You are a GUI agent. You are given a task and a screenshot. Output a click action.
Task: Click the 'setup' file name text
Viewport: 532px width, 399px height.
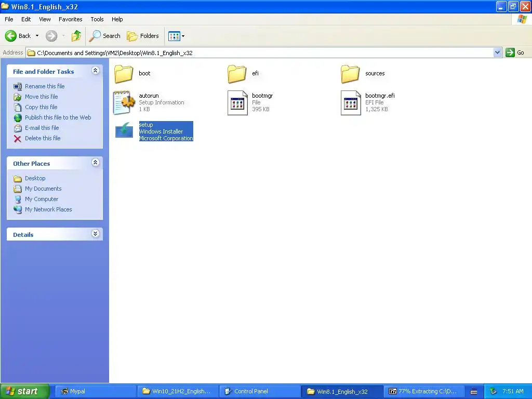click(x=146, y=125)
